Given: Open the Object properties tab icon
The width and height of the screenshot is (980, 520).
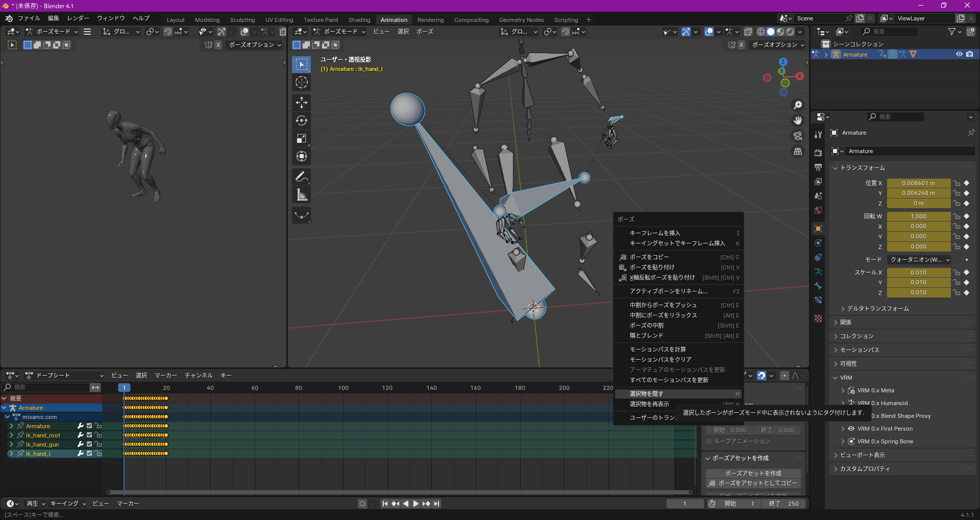Looking at the screenshot, I should click(818, 229).
